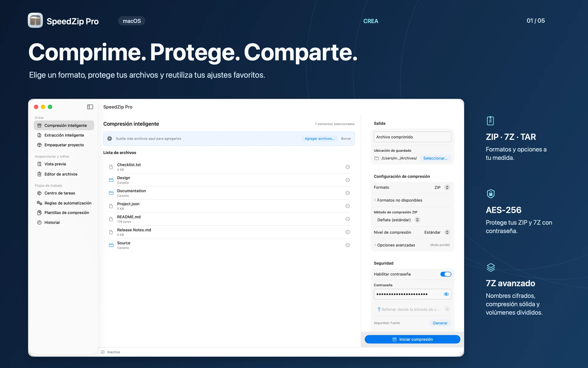Click the Checklist.txt file icon
This screenshot has height=368, width=588.
coord(111,167)
